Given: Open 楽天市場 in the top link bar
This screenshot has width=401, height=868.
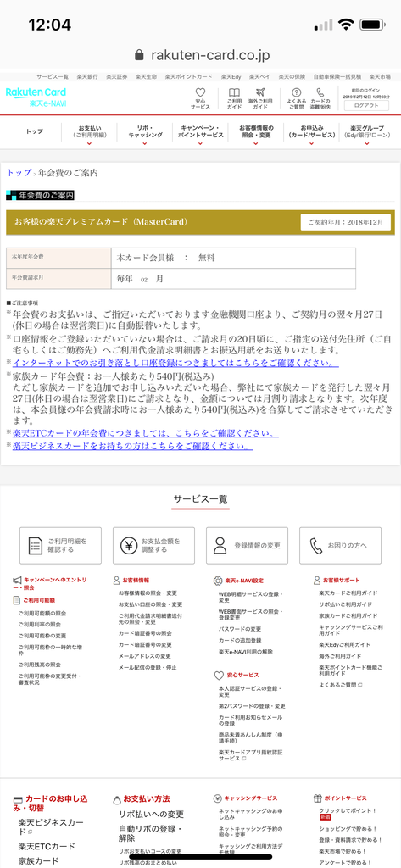Looking at the screenshot, I should [x=380, y=76].
